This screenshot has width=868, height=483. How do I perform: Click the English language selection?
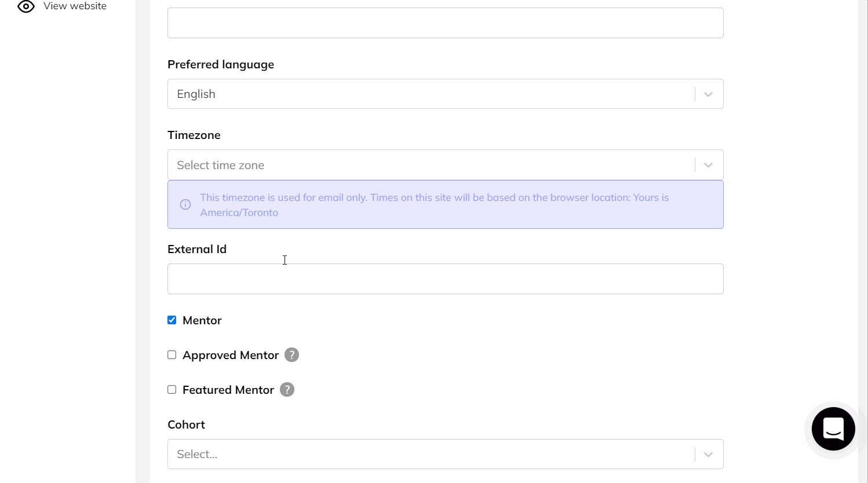point(196,94)
